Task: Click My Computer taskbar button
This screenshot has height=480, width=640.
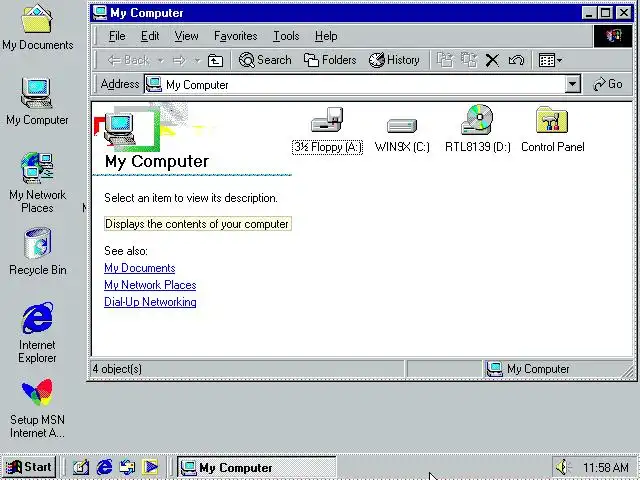Action: click(x=257, y=467)
